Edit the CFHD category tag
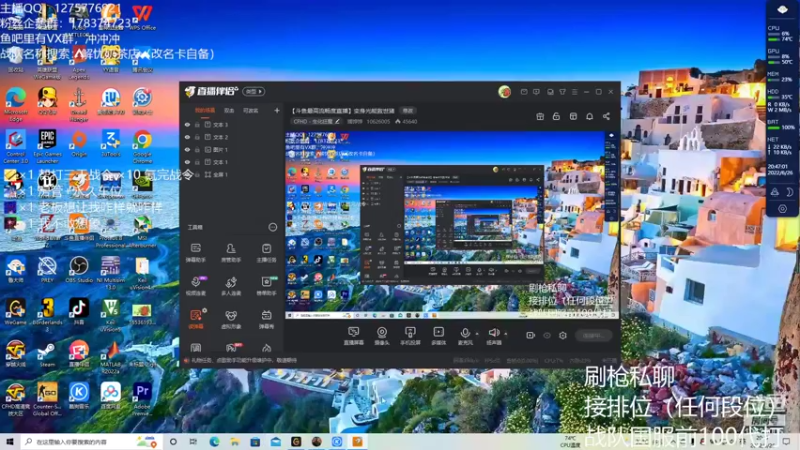Viewport: 800px width, 450px height. 316,121
